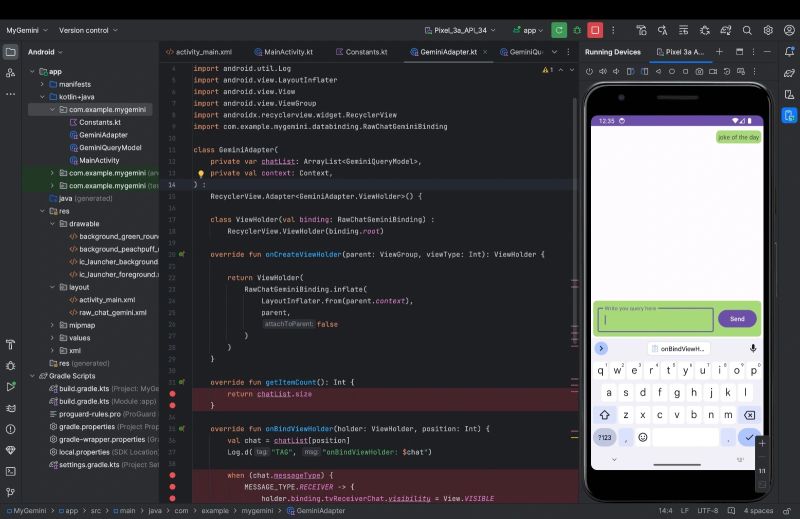The image size is (800, 519).
Task: Click emulator volume up icon
Action: click(603, 71)
